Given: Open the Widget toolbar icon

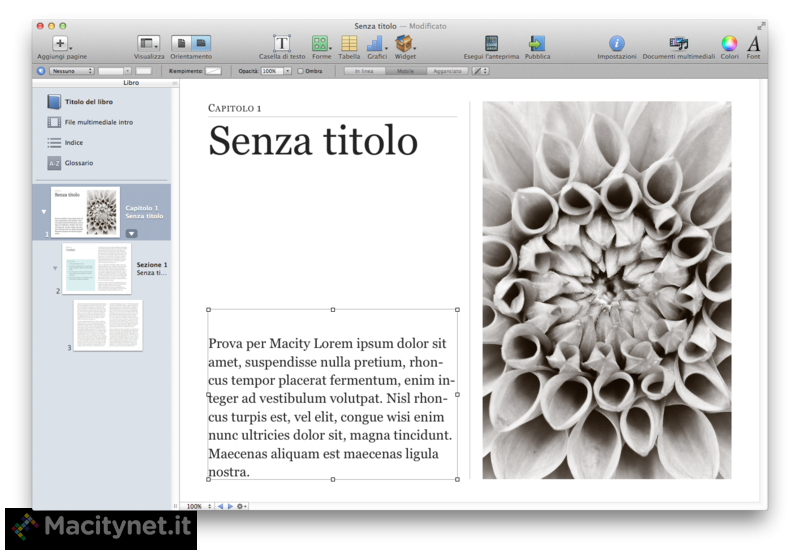Looking at the screenshot, I should click(x=404, y=43).
